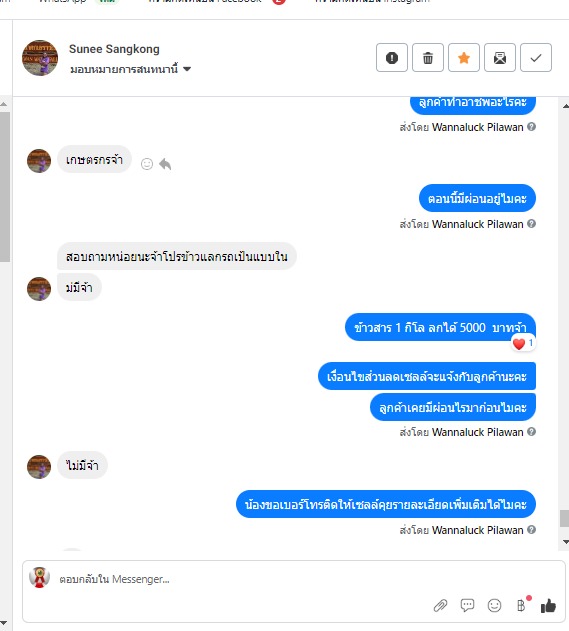Screen dimensions: 569x631
Task: Mark conversation unread with envelope icon
Action: tap(500, 58)
